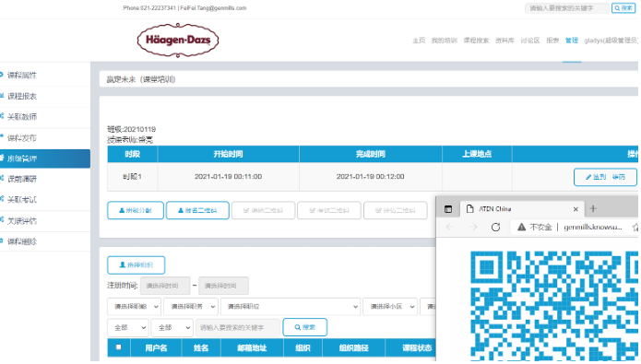The height and width of the screenshot is (364, 641).
Task: Click the 组织 column header
Action: (303, 348)
